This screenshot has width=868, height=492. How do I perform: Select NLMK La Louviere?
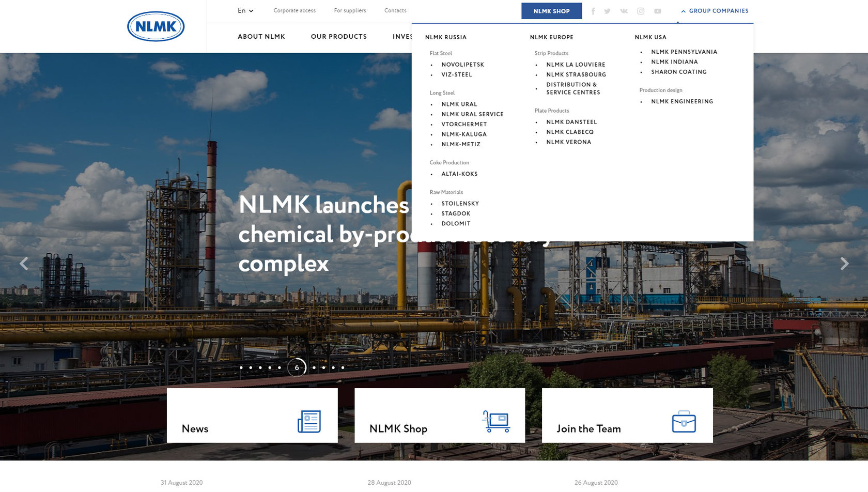[x=576, y=65]
